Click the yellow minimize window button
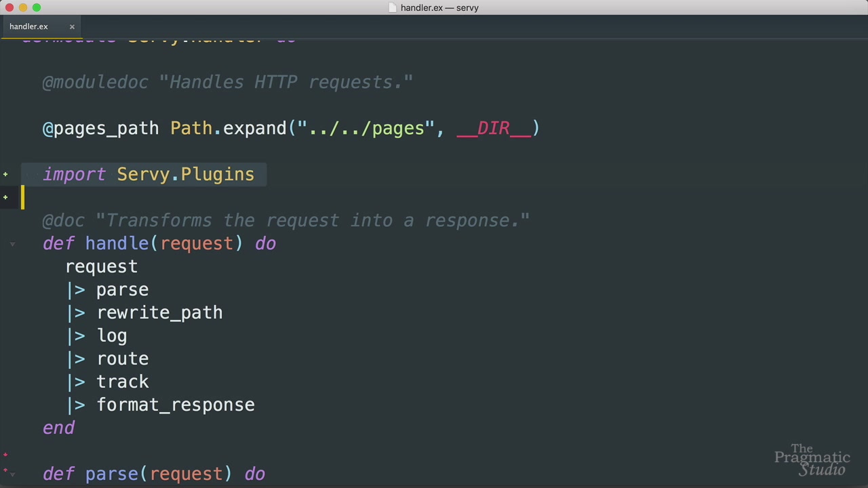The height and width of the screenshot is (488, 868). (x=23, y=7)
